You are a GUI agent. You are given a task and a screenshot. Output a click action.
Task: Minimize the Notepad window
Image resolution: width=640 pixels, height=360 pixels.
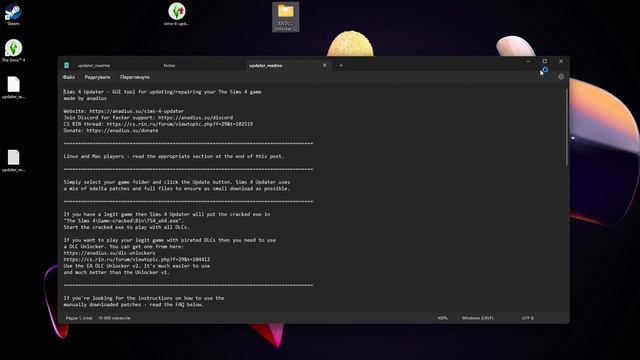[528, 61]
